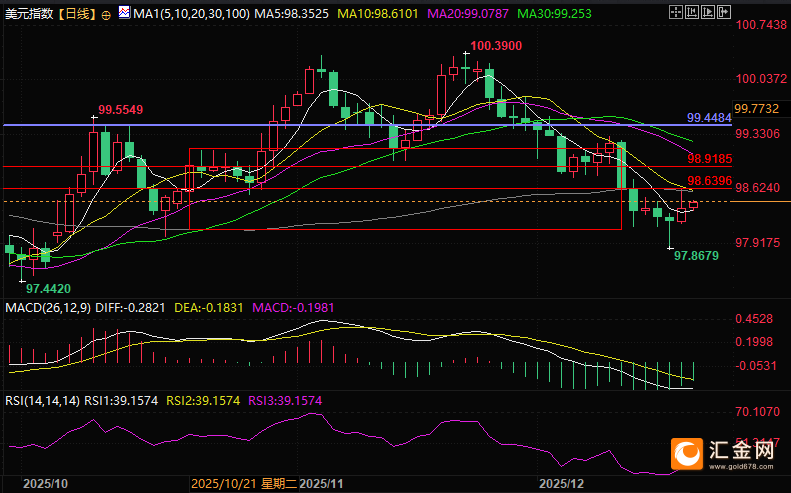791x493 pixels.
Task: Click the MA1 indicator chart icon
Action: tap(124, 13)
